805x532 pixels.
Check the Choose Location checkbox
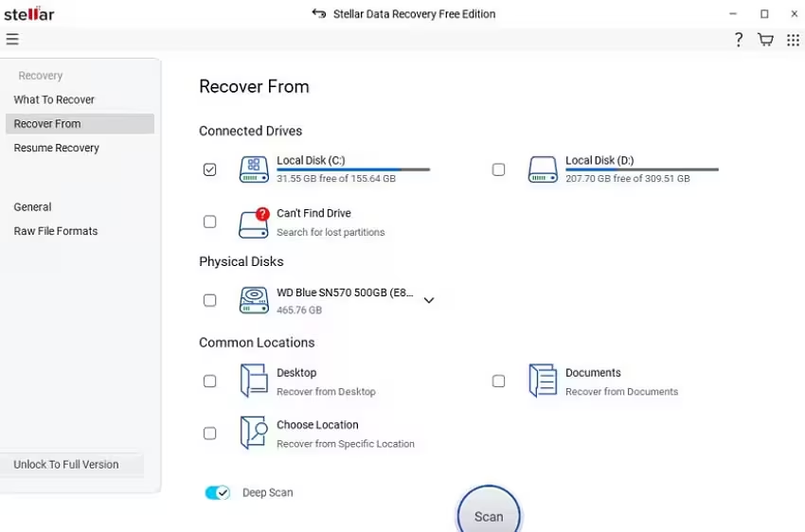click(209, 434)
